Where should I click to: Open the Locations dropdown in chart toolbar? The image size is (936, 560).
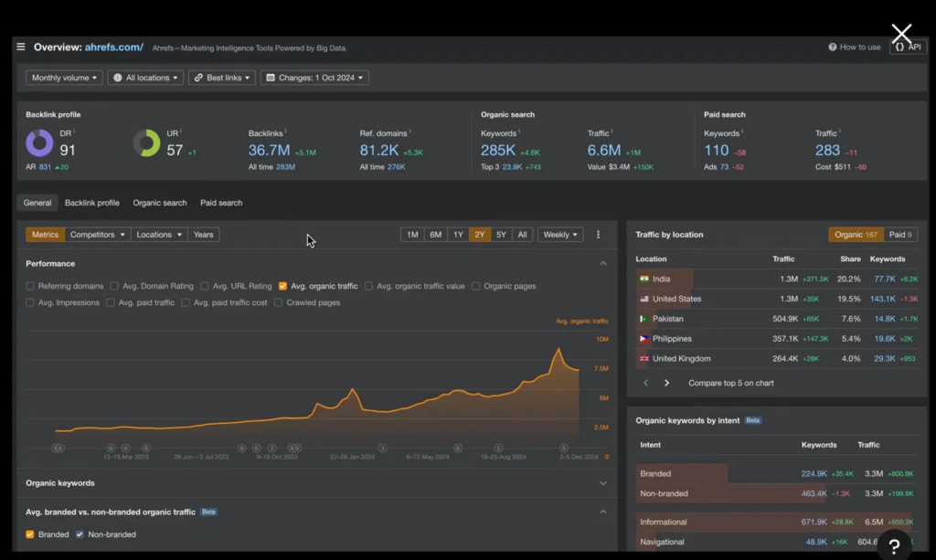(x=158, y=235)
